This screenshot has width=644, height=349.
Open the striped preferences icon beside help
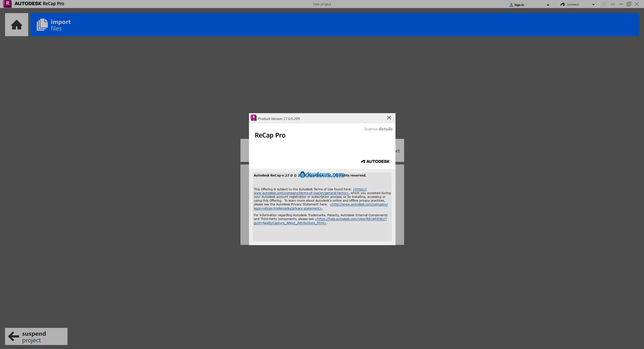pos(613,4)
